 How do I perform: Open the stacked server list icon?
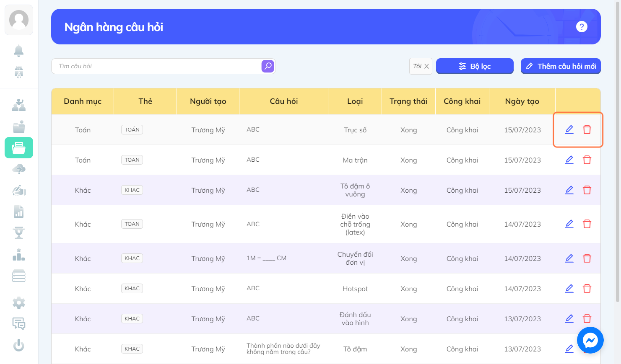coord(19,276)
